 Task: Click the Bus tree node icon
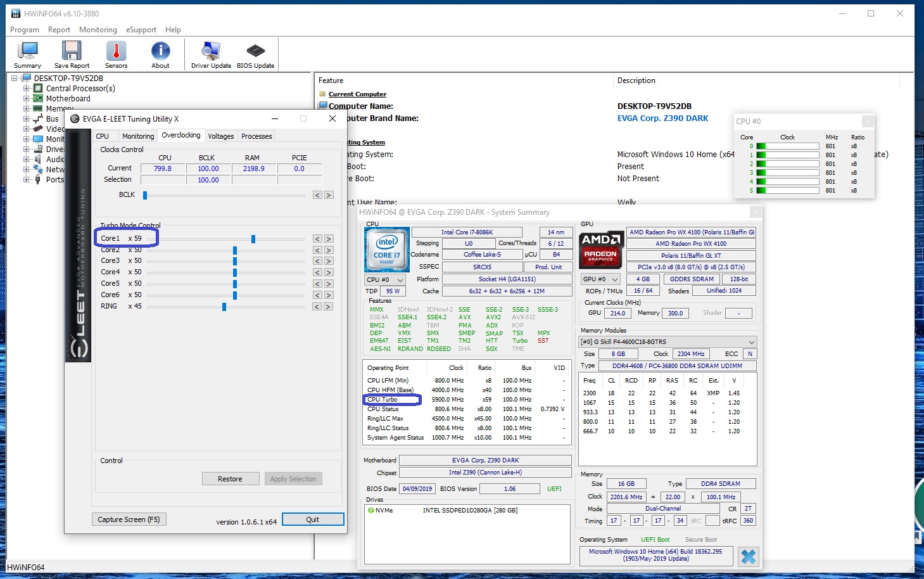click(x=38, y=119)
